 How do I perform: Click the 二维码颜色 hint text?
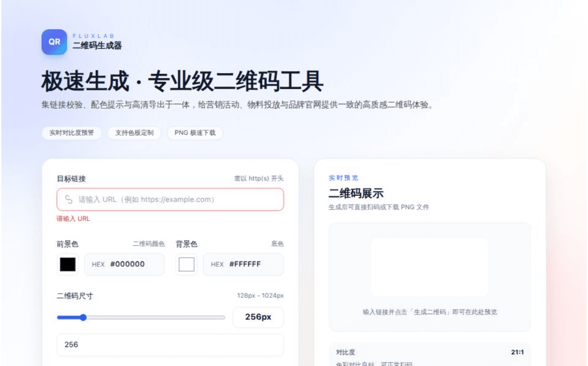click(149, 244)
